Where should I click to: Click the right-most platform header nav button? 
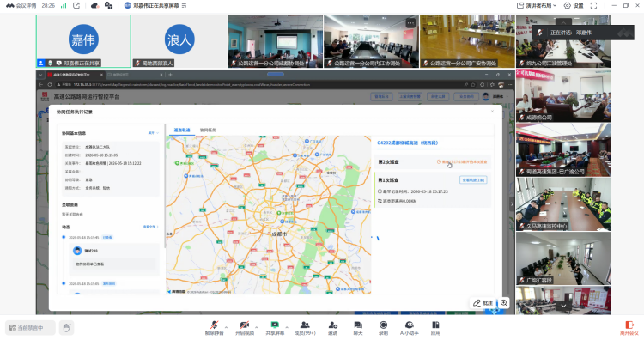click(466, 96)
